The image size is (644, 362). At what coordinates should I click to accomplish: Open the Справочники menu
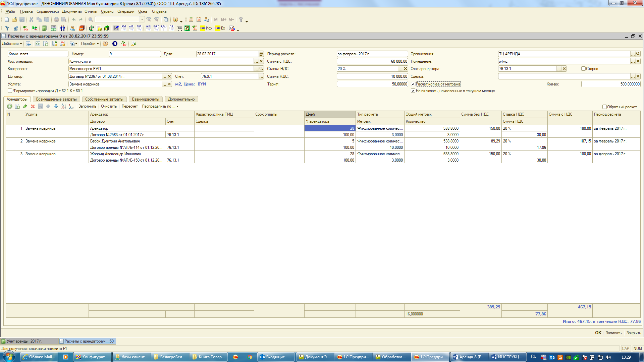point(48,11)
